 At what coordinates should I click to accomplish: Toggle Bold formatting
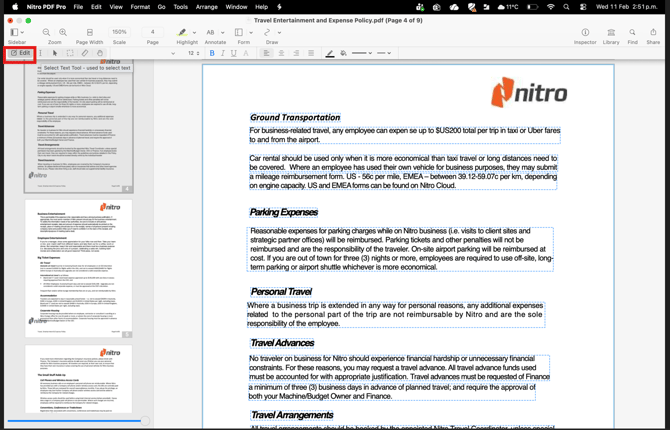(212, 53)
